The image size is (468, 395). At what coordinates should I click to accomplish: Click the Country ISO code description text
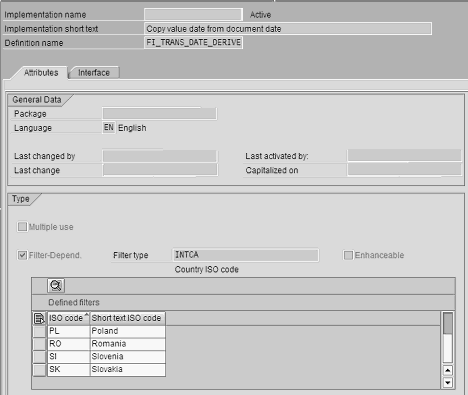tap(207, 269)
